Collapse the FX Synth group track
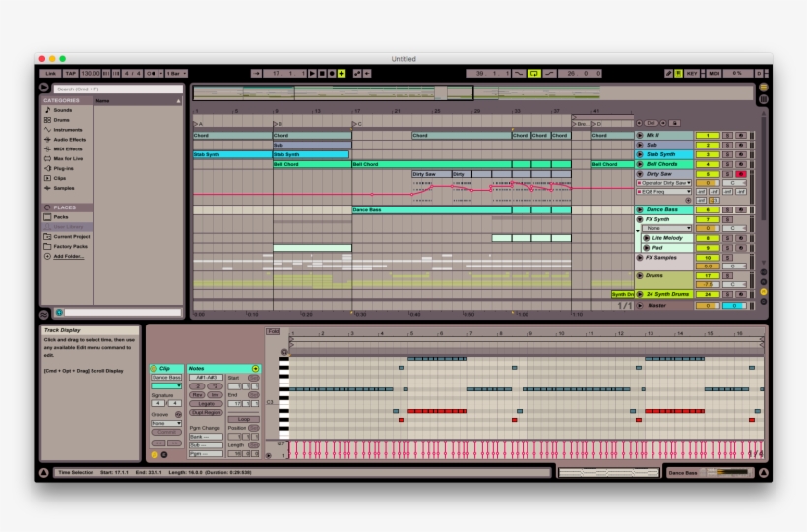This screenshot has width=807, height=532. (640, 219)
